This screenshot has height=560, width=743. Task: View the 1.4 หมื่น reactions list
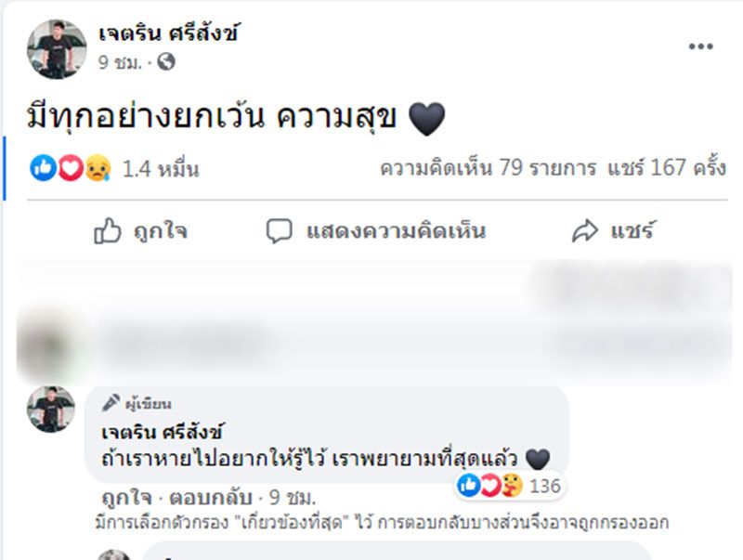(161, 169)
